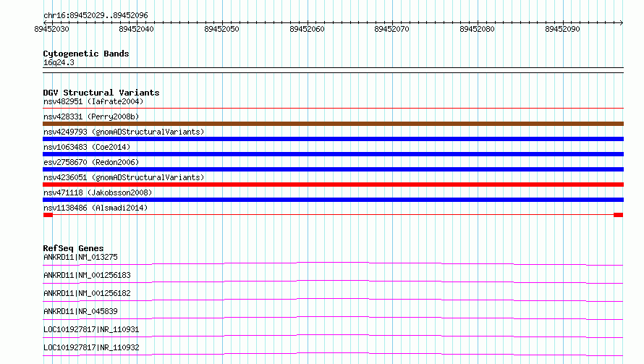Screen dimensions: 644x364
Task: Click the ruler position label 89452060
Action: [x=308, y=29]
